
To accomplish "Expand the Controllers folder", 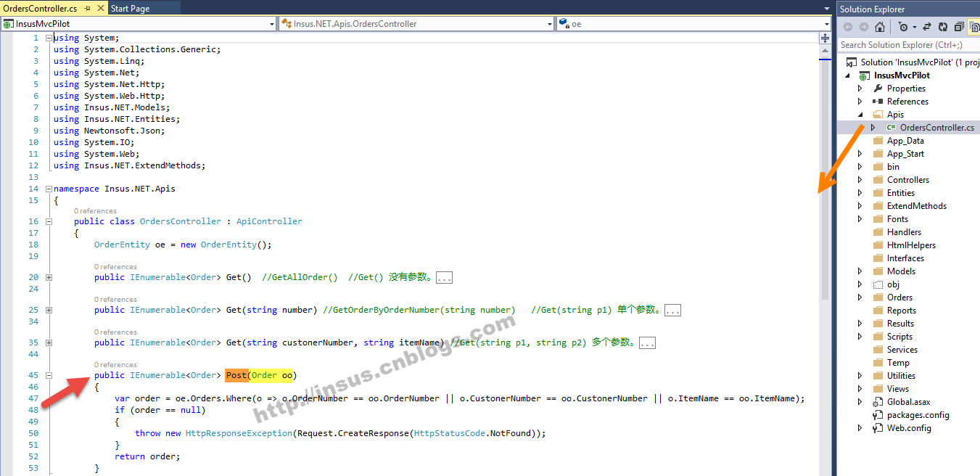I will tap(860, 180).
